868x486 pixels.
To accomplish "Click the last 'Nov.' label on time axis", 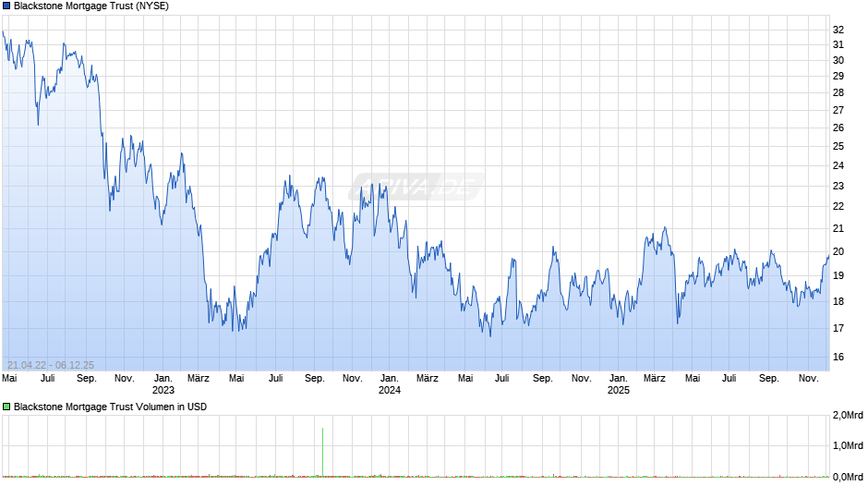I will point(809,379).
